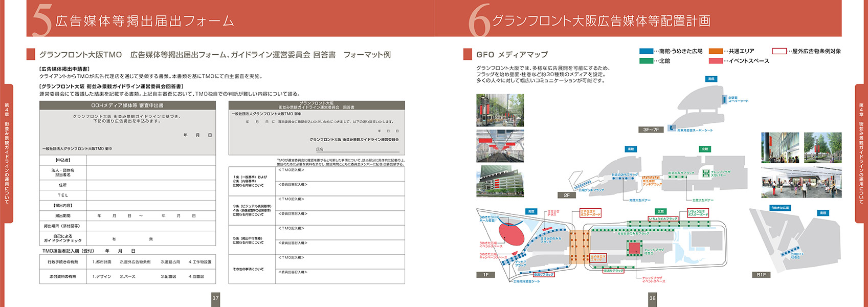Click the 【申込者】 row label
868x307 pixels.
[63, 160]
